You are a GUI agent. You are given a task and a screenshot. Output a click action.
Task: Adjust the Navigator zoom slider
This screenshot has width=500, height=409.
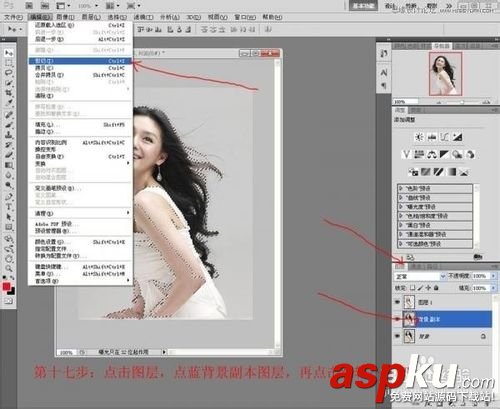pos(462,102)
